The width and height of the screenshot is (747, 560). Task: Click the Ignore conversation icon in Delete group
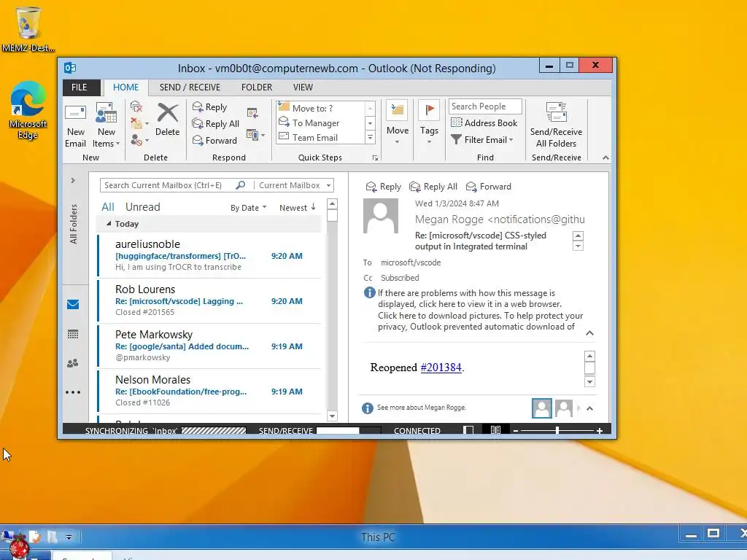pyautogui.click(x=136, y=107)
